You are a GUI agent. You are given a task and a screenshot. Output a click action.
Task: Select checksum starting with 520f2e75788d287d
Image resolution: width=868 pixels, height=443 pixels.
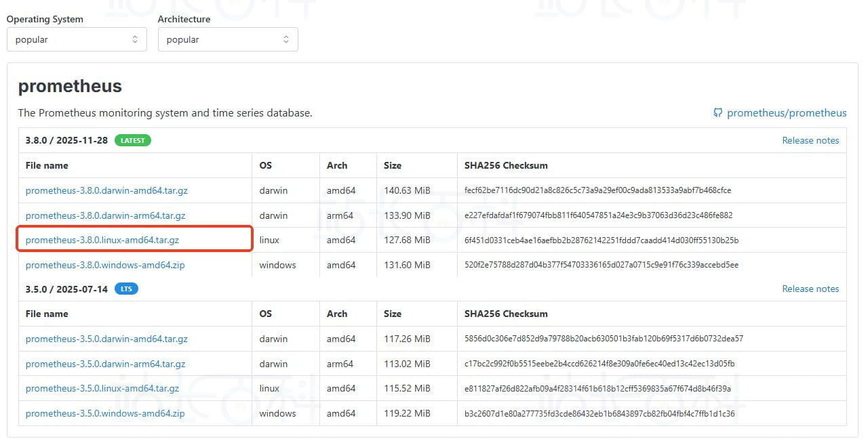[x=601, y=265]
